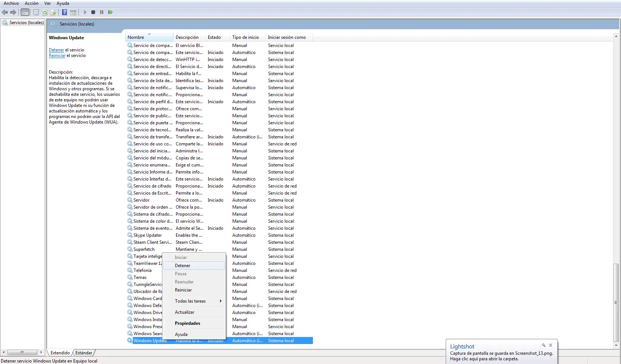621x364 pixels.
Task: Click the left pane scroll-right arrow
Action: point(41,352)
